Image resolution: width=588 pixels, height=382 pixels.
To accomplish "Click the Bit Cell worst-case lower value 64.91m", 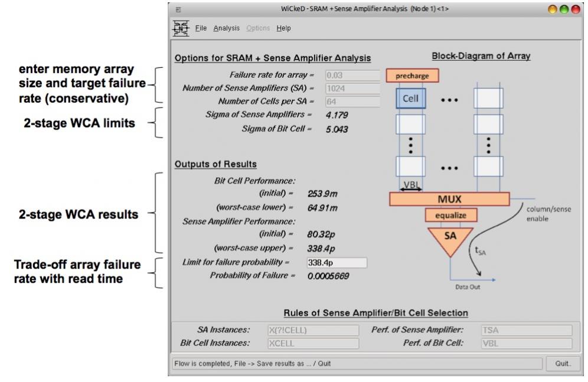I will point(322,208).
